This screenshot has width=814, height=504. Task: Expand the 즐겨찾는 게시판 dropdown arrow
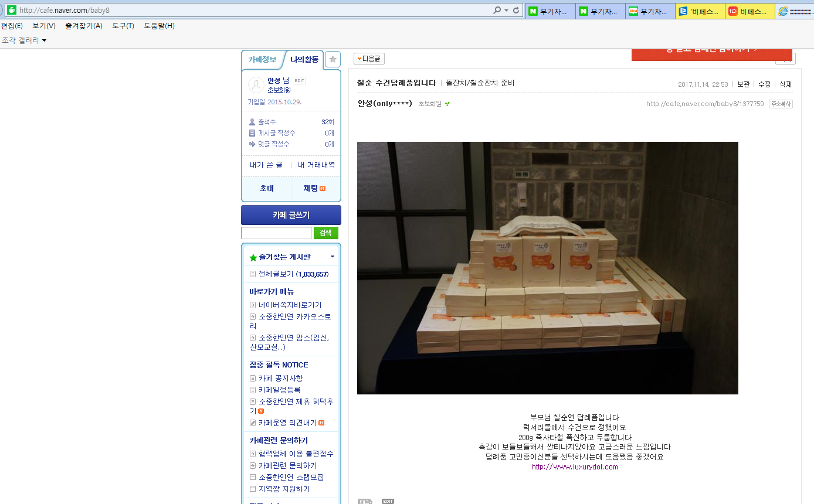pos(333,257)
